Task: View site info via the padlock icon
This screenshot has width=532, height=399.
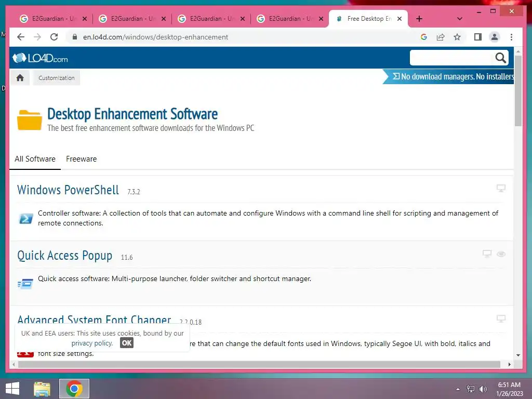Action: [75, 37]
